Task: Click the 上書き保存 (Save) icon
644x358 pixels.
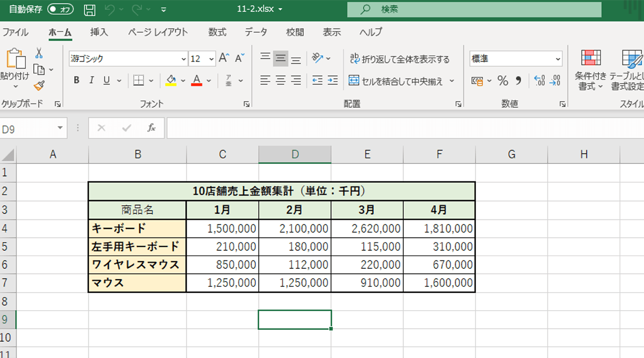Action: click(x=89, y=9)
